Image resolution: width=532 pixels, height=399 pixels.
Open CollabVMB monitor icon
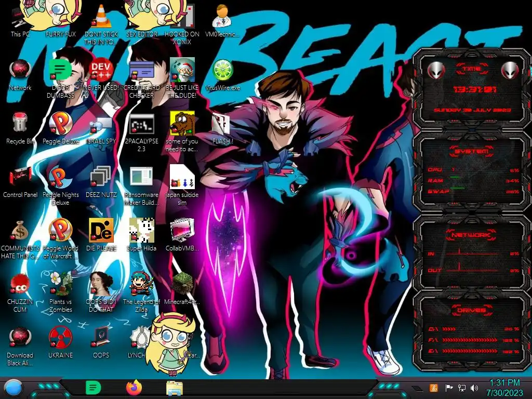182,235
